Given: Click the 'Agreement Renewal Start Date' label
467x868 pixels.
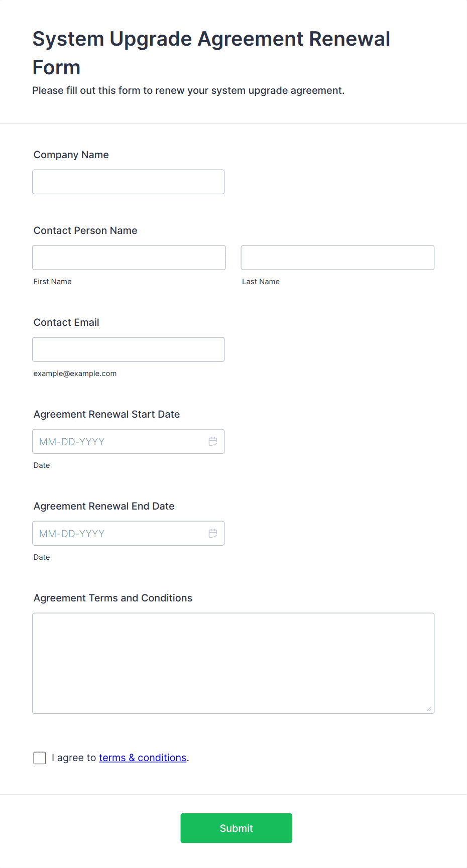Looking at the screenshot, I should point(106,414).
